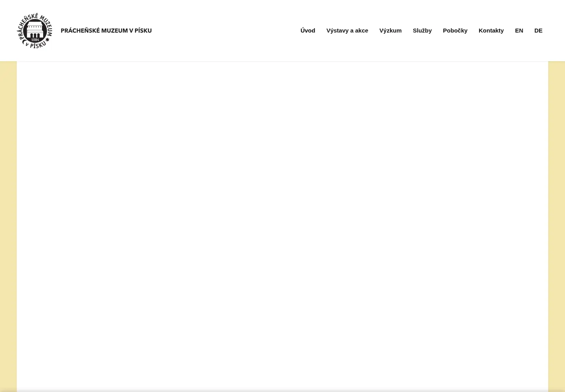The width and height of the screenshot is (565, 392).
Task: Open the Výstavy a akce menu
Action: click(347, 31)
